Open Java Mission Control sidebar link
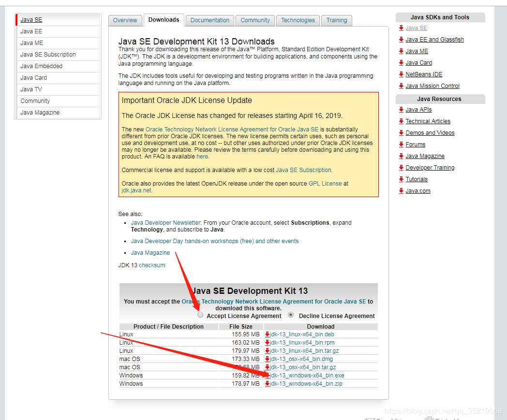This screenshot has height=420, width=507. tap(432, 86)
